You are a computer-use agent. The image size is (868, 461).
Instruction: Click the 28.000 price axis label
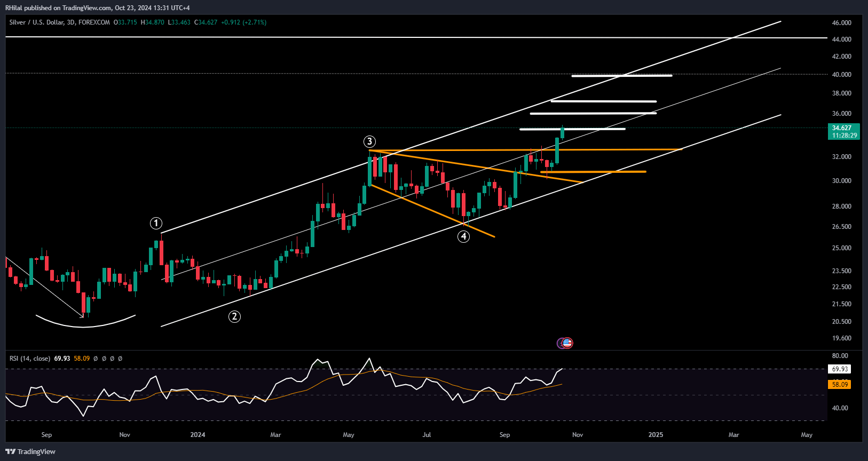[x=842, y=206]
